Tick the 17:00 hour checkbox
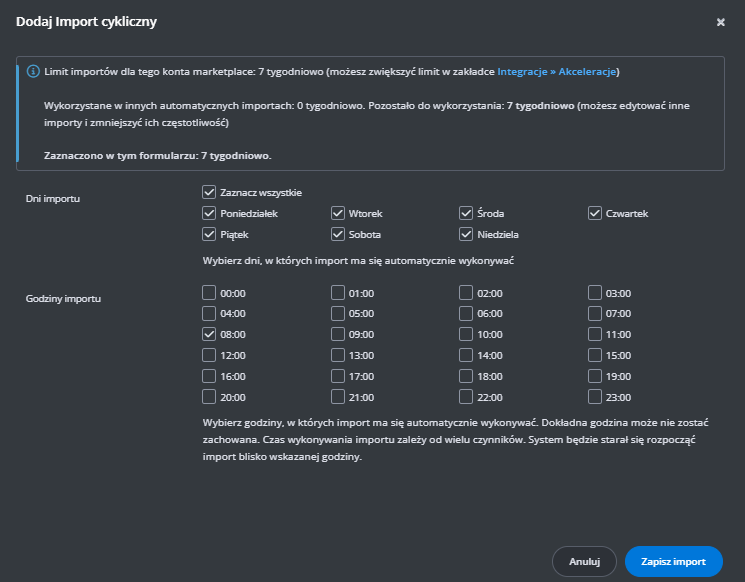 [x=338, y=376]
